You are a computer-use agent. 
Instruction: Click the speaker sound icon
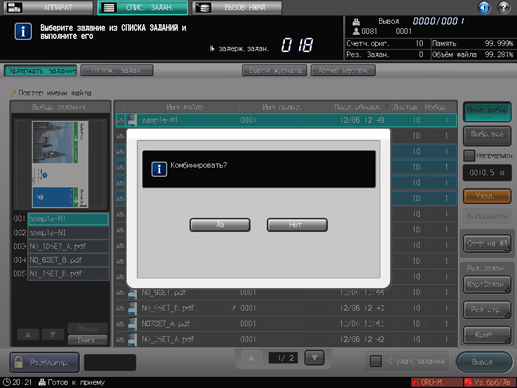[484, 7]
